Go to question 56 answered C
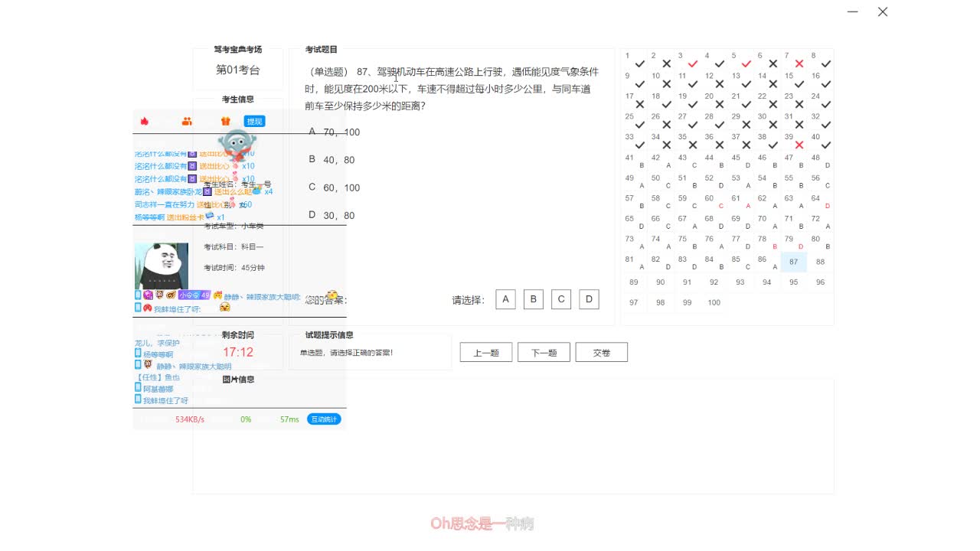 click(x=820, y=181)
